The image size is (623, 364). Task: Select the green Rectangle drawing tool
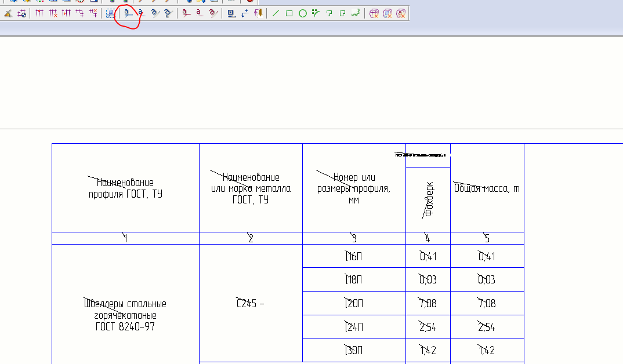(289, 13)
